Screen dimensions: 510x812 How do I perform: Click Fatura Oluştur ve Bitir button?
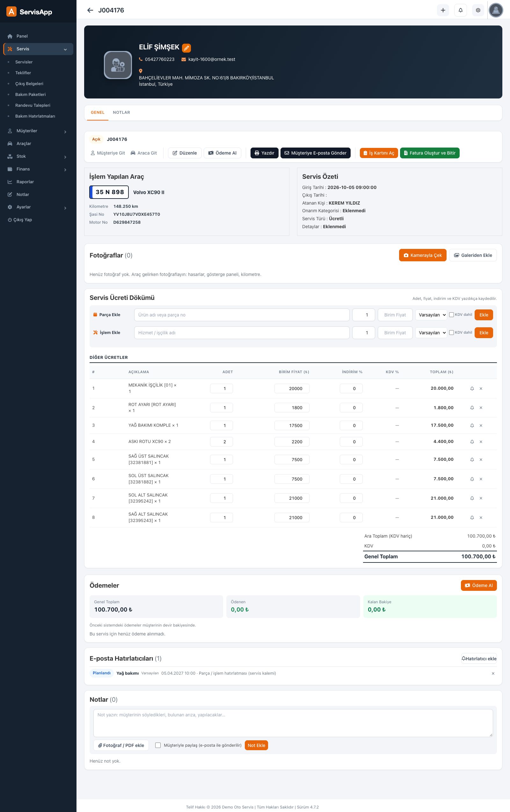tap(429, 153)
